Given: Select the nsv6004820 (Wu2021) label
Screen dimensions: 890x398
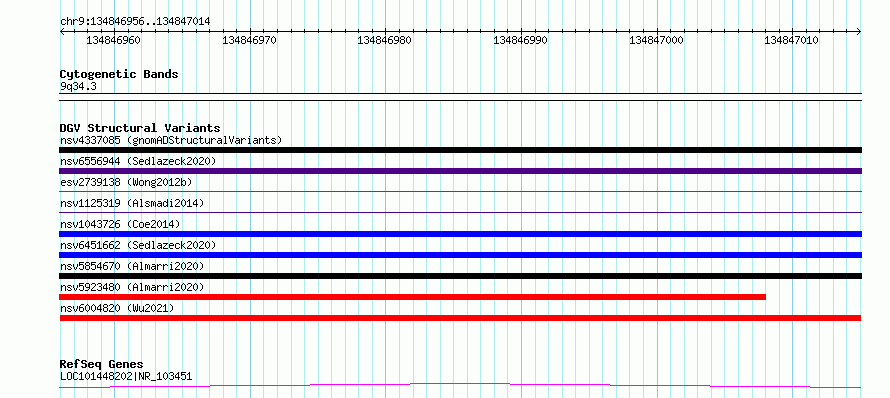Looking at the screenshot, I should 117,308.
